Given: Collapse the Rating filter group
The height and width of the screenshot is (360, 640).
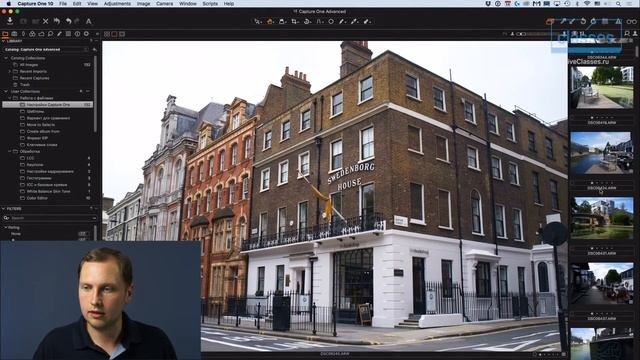Looking at the screenshot, I should coord(6,227).
